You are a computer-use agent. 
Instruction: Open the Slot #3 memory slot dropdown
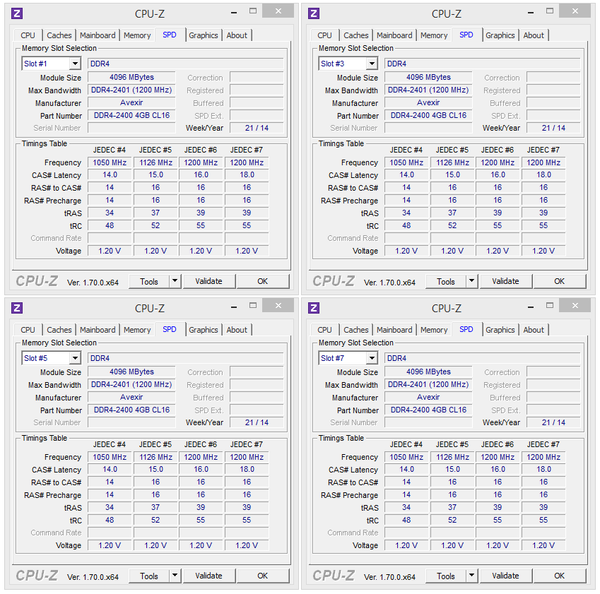tap(372, 64)
